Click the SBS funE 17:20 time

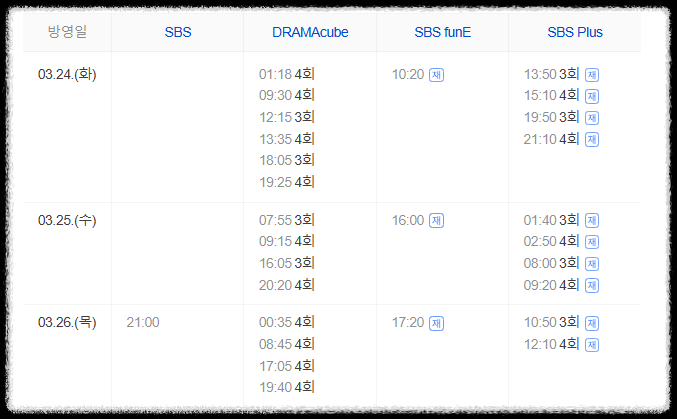[x=408, y=322]
